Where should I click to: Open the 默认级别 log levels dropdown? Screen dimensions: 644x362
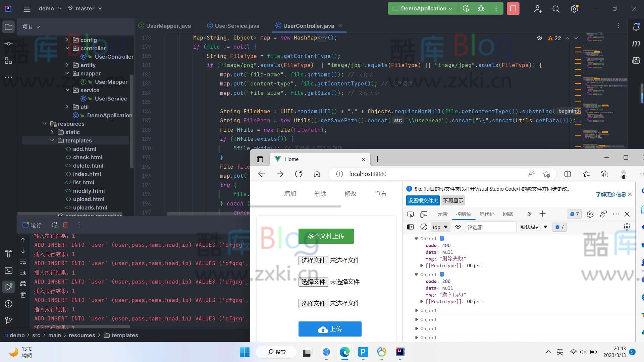(x=533, y=227)
